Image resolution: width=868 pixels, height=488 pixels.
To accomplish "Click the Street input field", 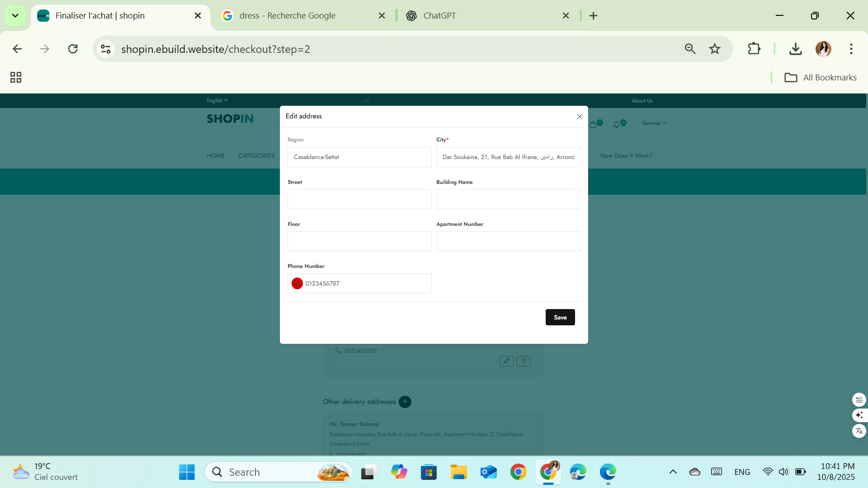I will click(359, 199).
